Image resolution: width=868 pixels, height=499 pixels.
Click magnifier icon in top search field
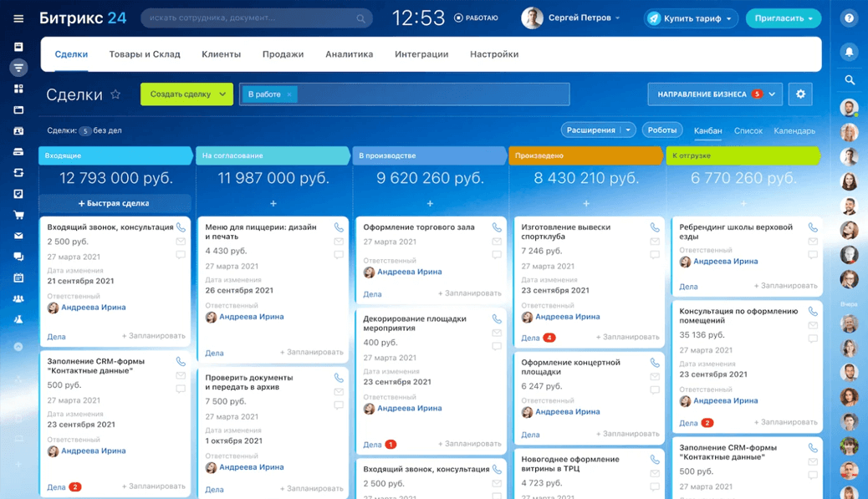(361, 19)
